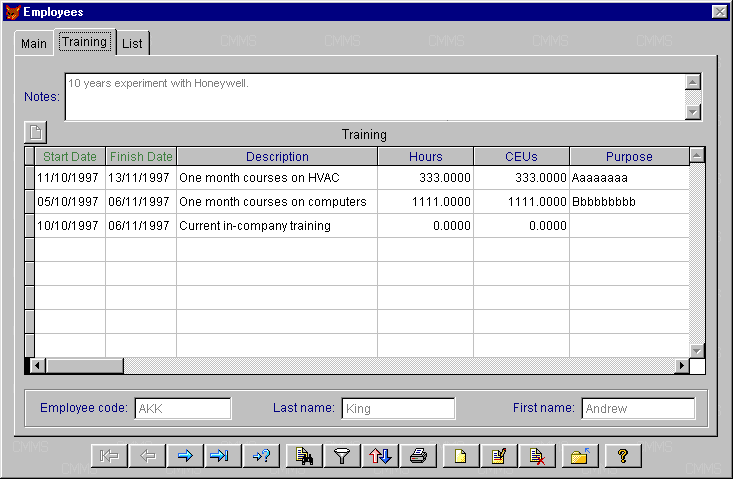Delete record with red X icon
This screenshot has height=479, width=733.
pos(537,456)
